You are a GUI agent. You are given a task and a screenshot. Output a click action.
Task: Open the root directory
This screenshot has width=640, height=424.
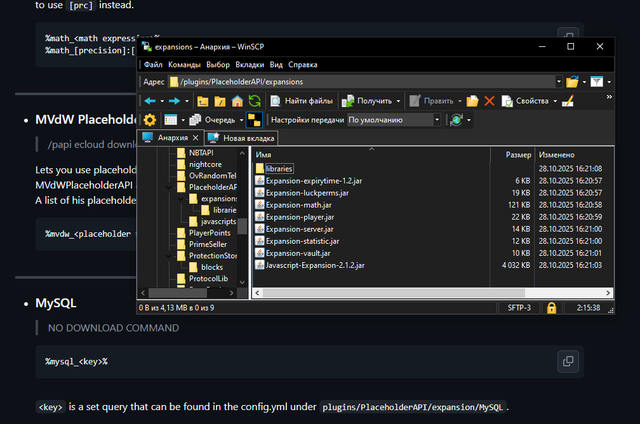220,101
